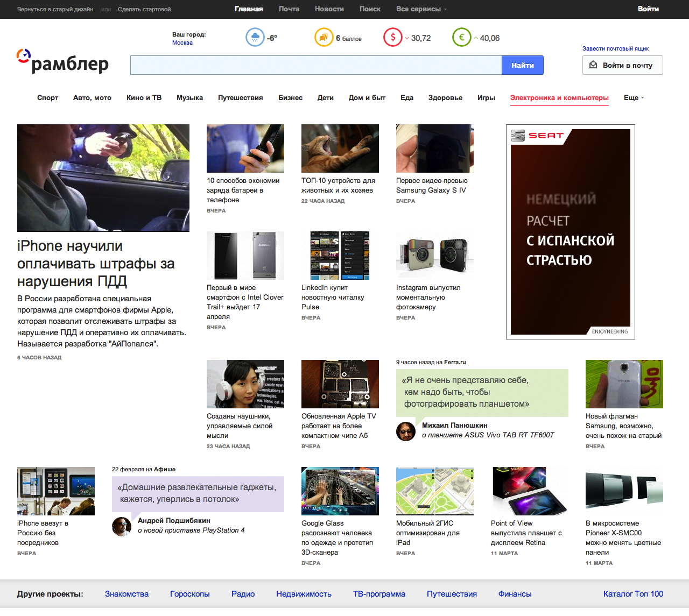Open Недвижимость in footer projects
This screenshot has width=689, height=616.
click(x=304, y=594)
